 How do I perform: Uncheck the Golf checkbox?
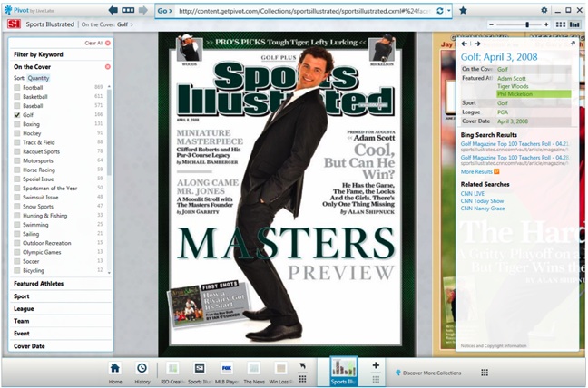coord(17,115)
